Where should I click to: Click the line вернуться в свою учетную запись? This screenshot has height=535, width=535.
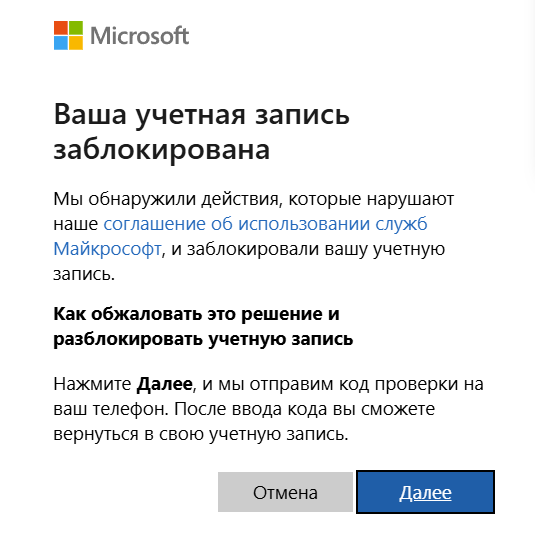tap(201, 434)
